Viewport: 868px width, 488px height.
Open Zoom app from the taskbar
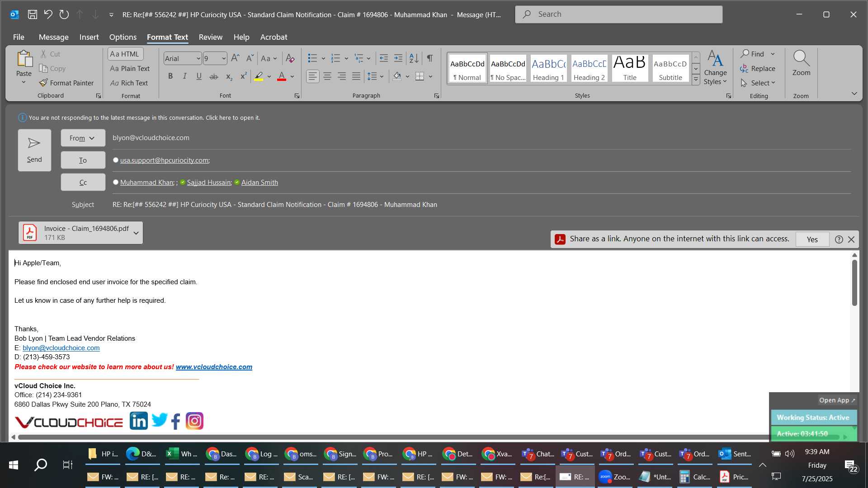(x=614, y=477)
